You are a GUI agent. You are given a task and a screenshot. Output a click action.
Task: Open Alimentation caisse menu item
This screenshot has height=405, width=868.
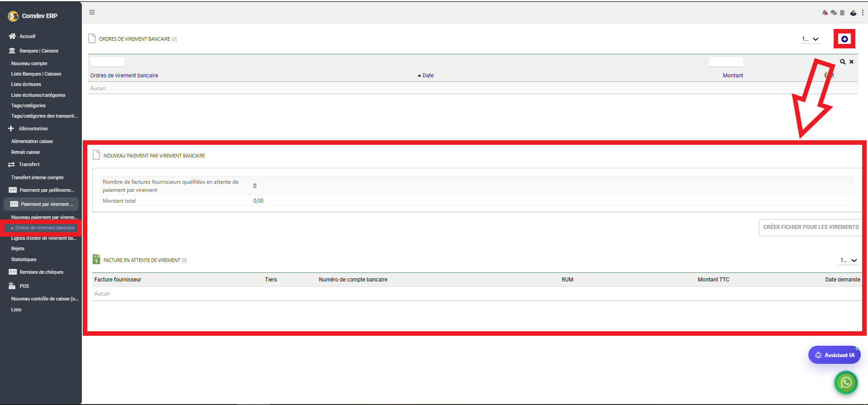click(x=32, y=141)
